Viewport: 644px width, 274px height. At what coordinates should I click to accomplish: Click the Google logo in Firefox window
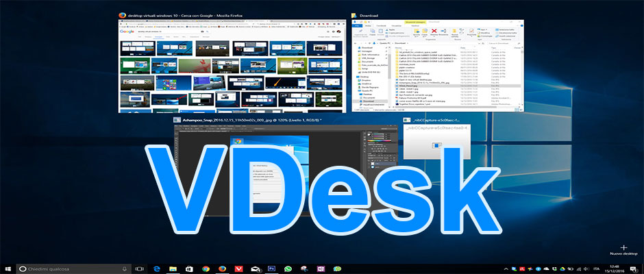pos(127,32)
